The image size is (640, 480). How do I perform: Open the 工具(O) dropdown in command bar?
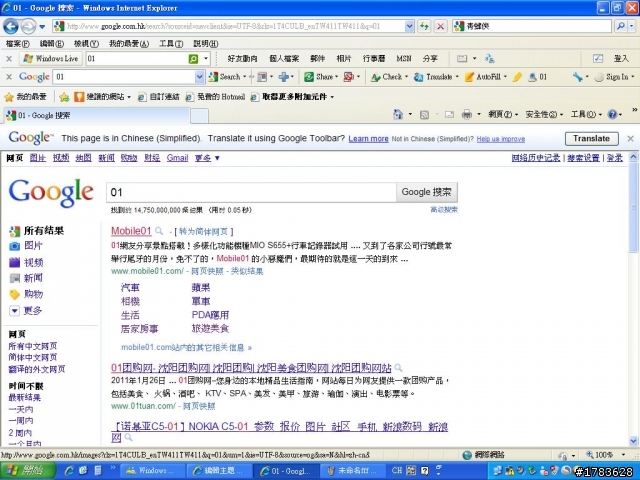point(586,115)
